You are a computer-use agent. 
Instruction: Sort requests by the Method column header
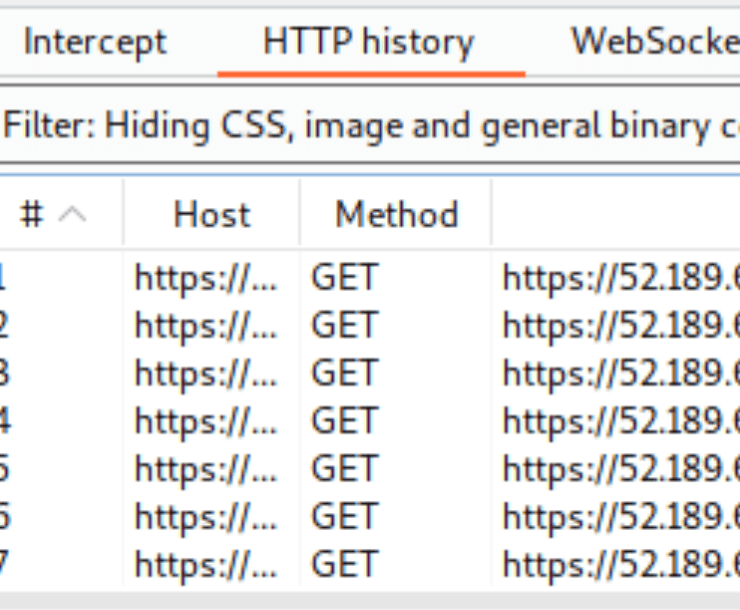coord(396,214)
